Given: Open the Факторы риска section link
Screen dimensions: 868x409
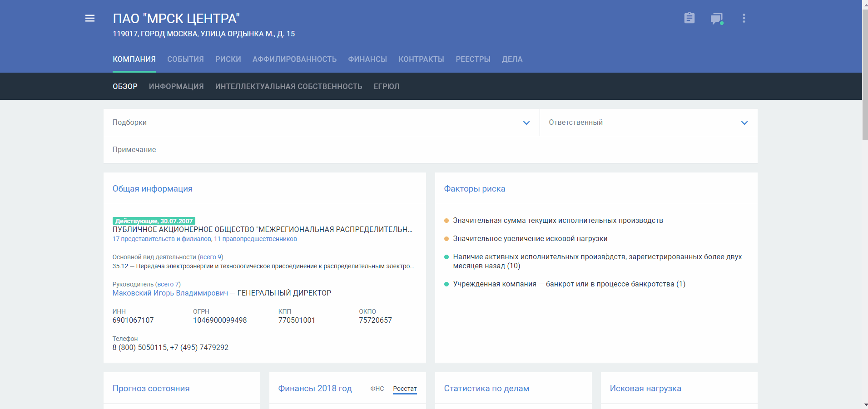Looking at the screenshot, I should pyautogui.click(x=475, y=189).
